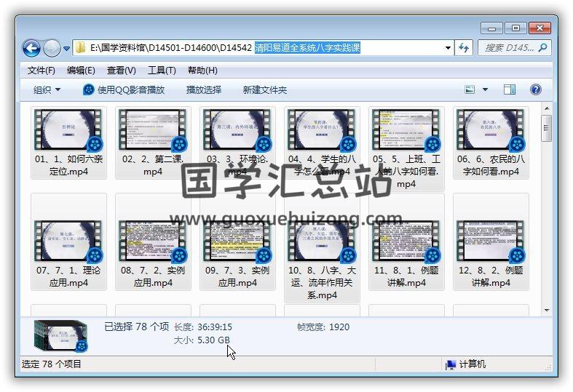Screen dimensions: 573x392
Task: Expand the address bar history dropdown
Action: pos(448,48)
